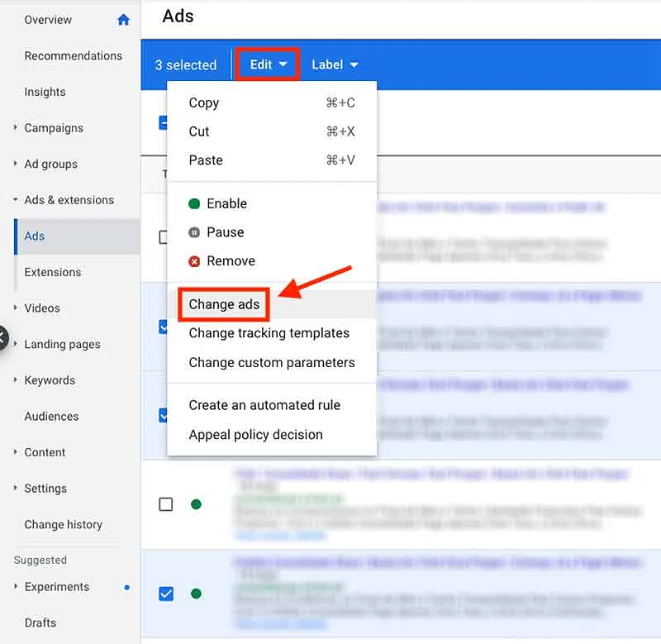
Task: Select Change custom parameters
Action: (x=272, y=363)
